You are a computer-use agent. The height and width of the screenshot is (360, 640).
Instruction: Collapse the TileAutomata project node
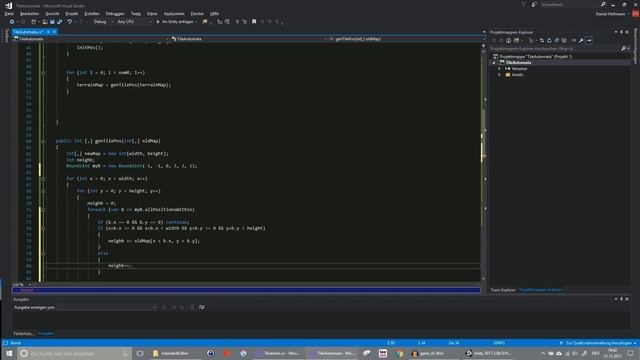pyautogui.click(x=494, y=62)
